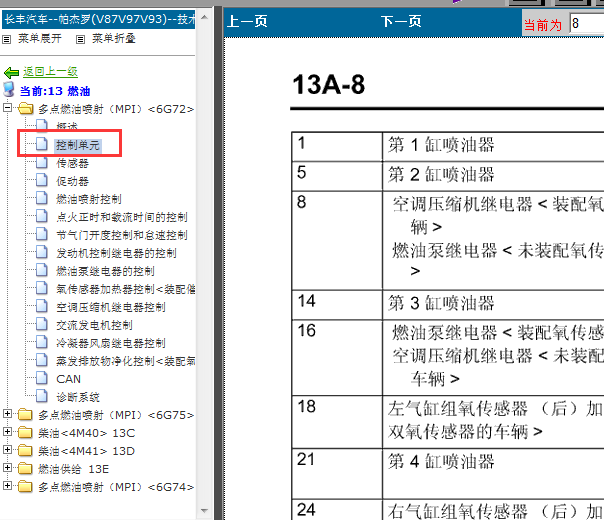This screenshot has height=520, width=604.
Task: Click the page icon beside 控制单元
Action: pos(42,144)
